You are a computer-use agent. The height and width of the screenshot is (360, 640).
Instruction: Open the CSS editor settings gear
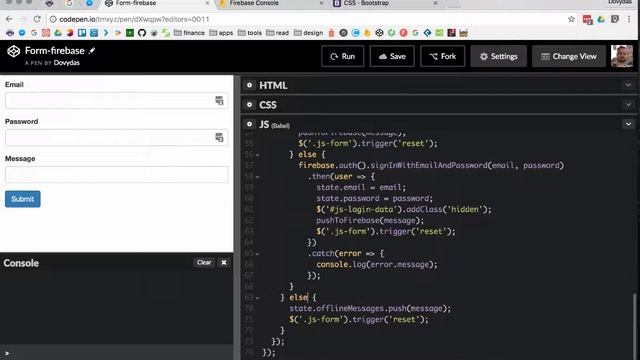click(249, 104)
